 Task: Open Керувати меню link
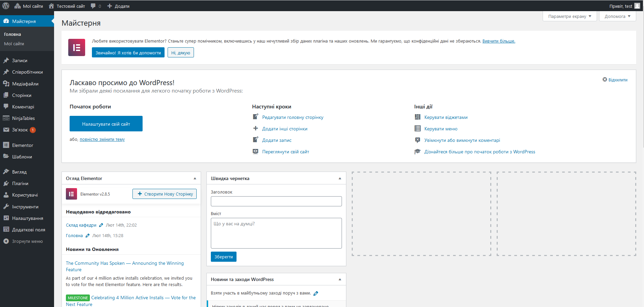(x=441, y=129)
